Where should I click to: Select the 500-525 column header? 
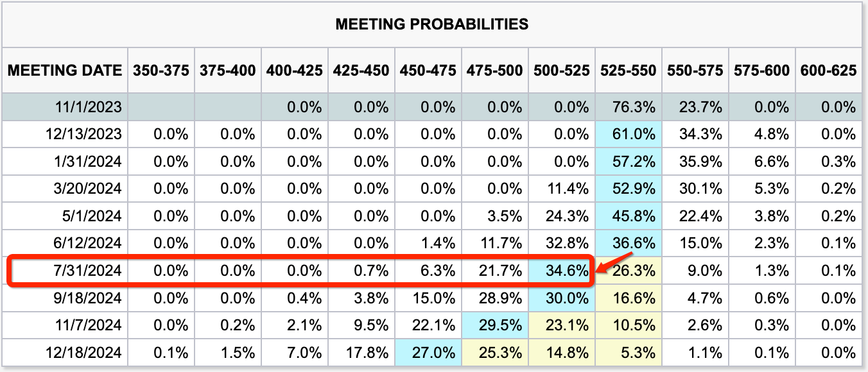click(x=561, y=70)
